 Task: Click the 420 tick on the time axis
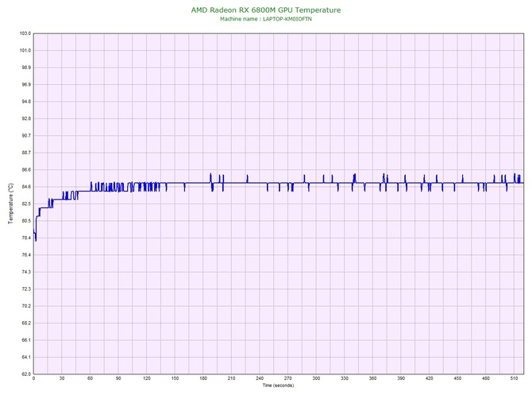pos(430,378)
